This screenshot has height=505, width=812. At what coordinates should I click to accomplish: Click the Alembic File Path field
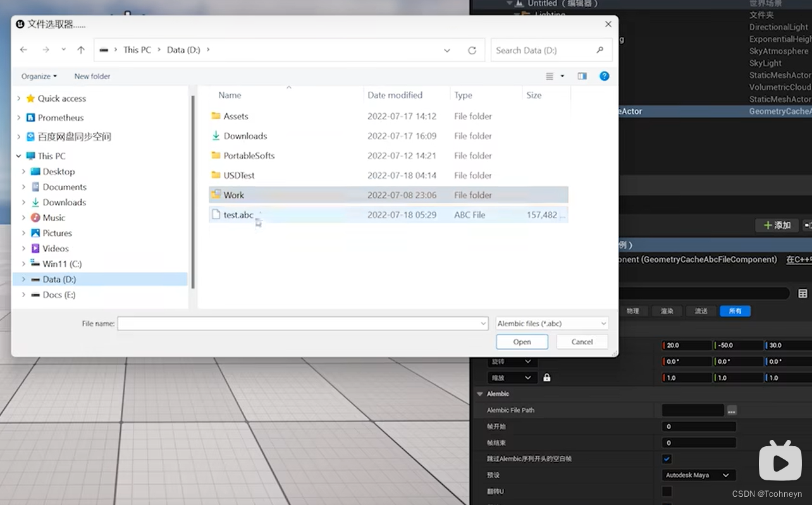[x=692, y=410]
